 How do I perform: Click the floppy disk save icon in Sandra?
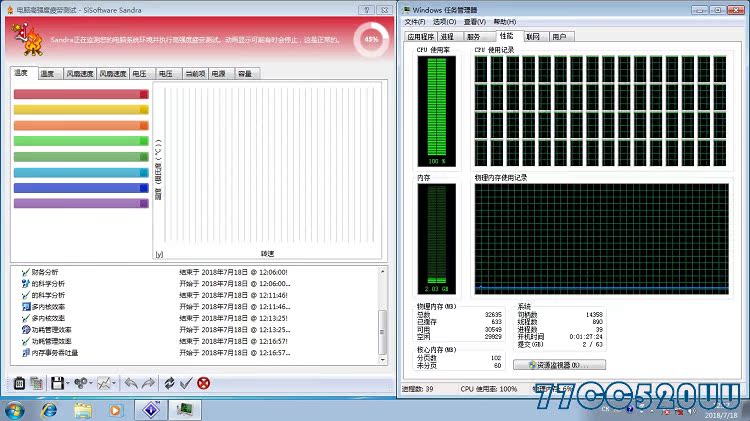(x=57, y=383)
